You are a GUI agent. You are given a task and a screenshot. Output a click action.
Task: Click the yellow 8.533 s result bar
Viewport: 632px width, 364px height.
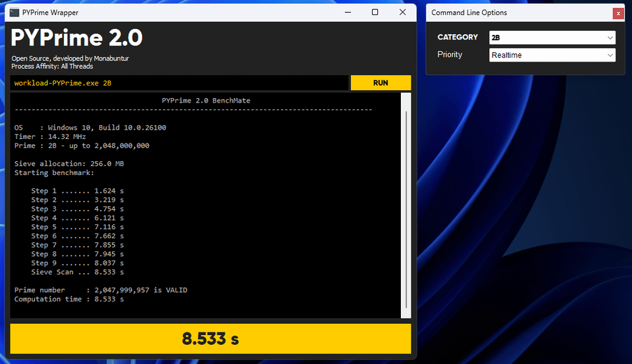(211, 338)
